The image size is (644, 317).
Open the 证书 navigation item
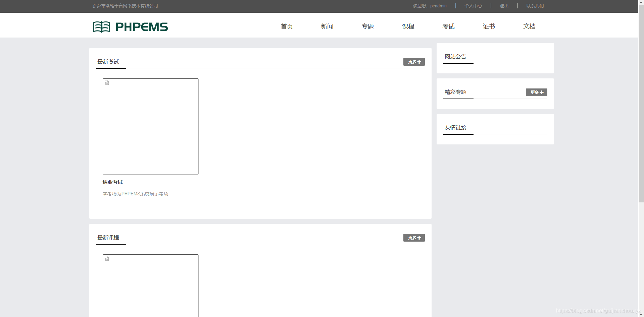click(x=489, y=26)
